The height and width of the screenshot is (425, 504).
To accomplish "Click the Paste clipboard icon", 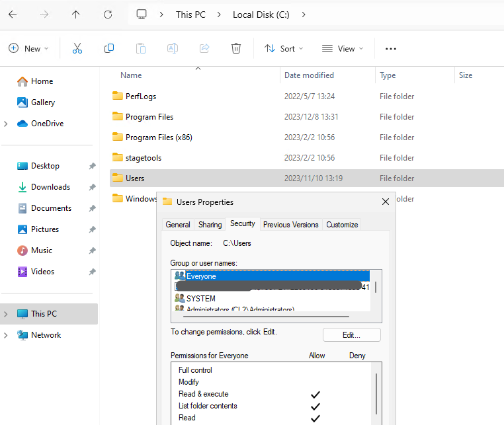I will click(x=141, y=48).
